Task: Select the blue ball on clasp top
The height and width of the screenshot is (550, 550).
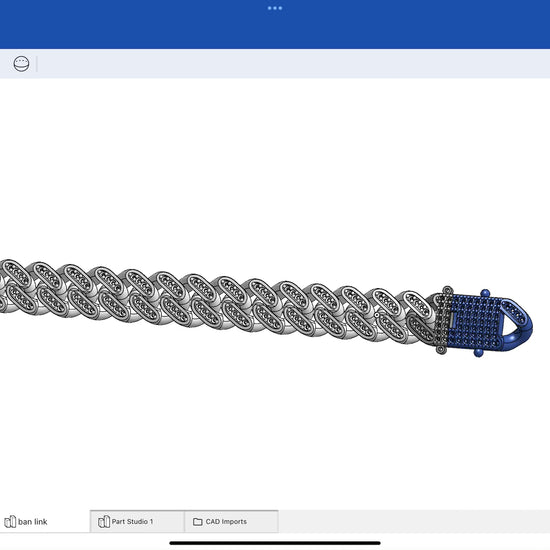Action: pos(485,293)
